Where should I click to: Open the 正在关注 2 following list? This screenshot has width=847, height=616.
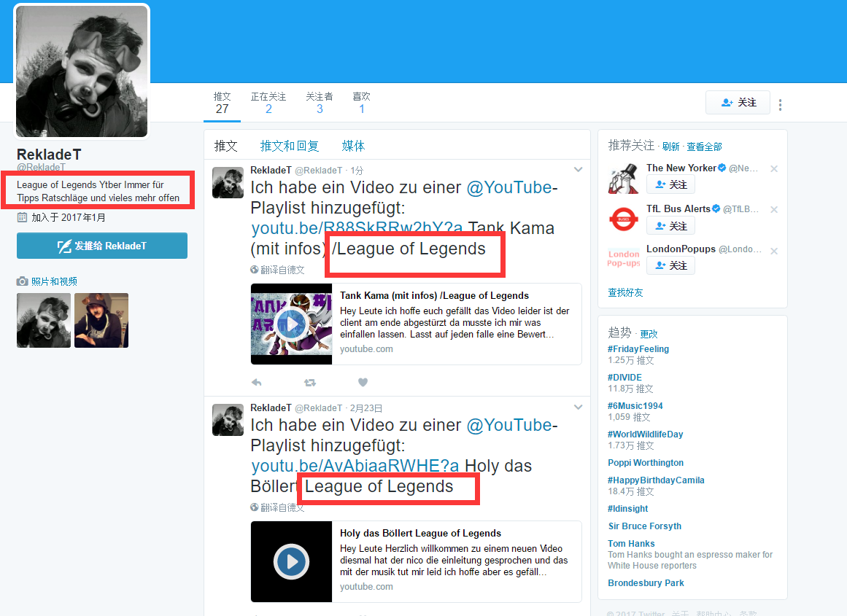tap(268, 103)
